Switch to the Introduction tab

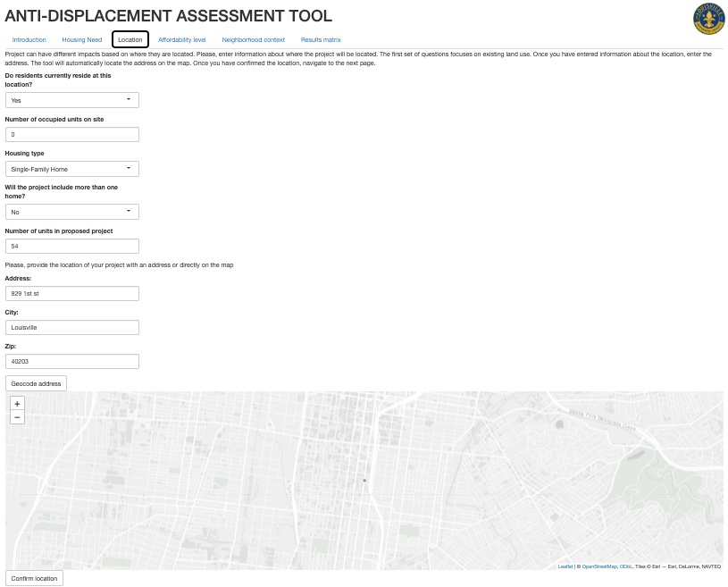29,40
